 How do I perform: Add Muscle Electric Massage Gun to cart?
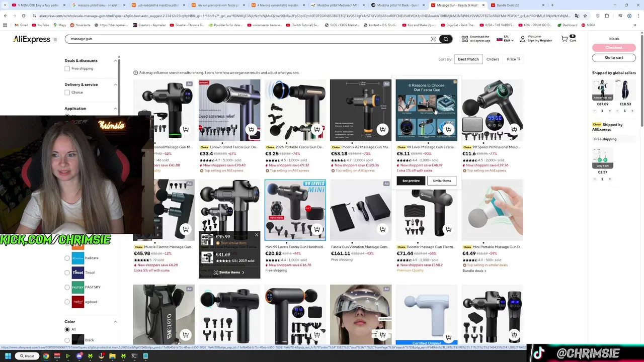pos(186,229)
